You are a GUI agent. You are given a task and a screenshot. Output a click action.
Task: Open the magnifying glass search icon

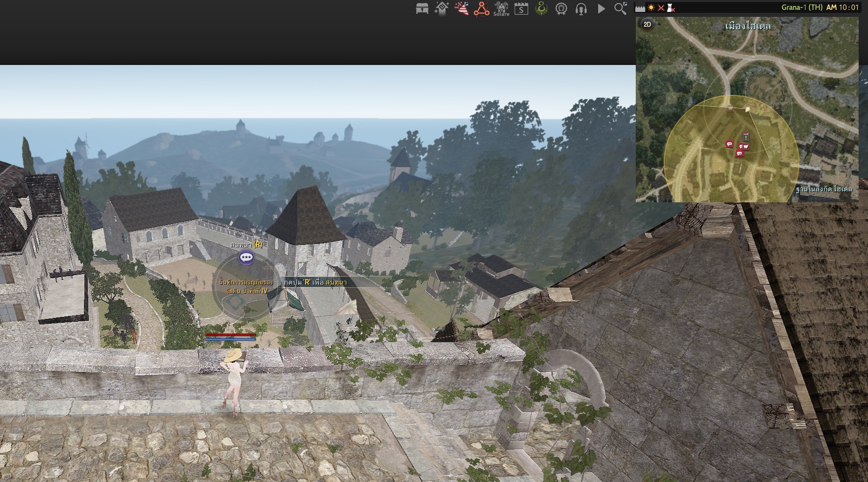(x=620, y=8)
